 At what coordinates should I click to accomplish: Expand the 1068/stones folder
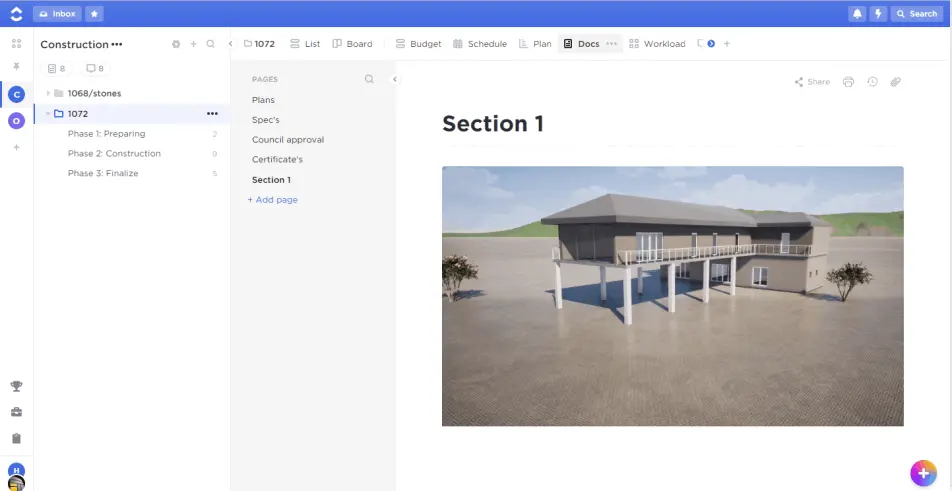(48, 93)
